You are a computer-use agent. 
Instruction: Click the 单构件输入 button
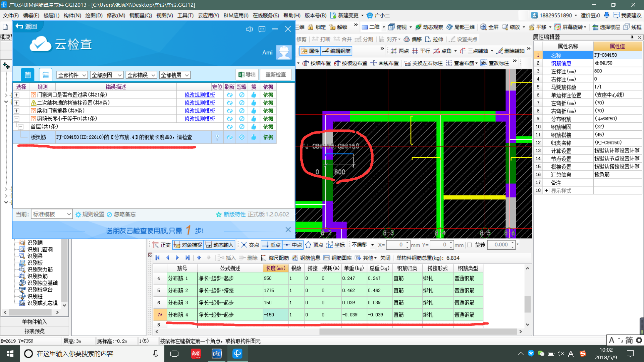(x=35, y=322)
